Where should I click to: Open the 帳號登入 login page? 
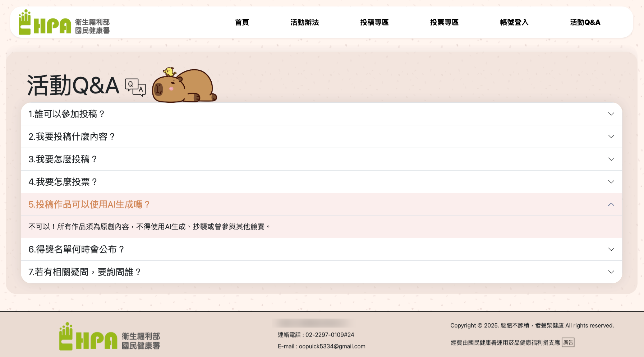click(514, 22)
